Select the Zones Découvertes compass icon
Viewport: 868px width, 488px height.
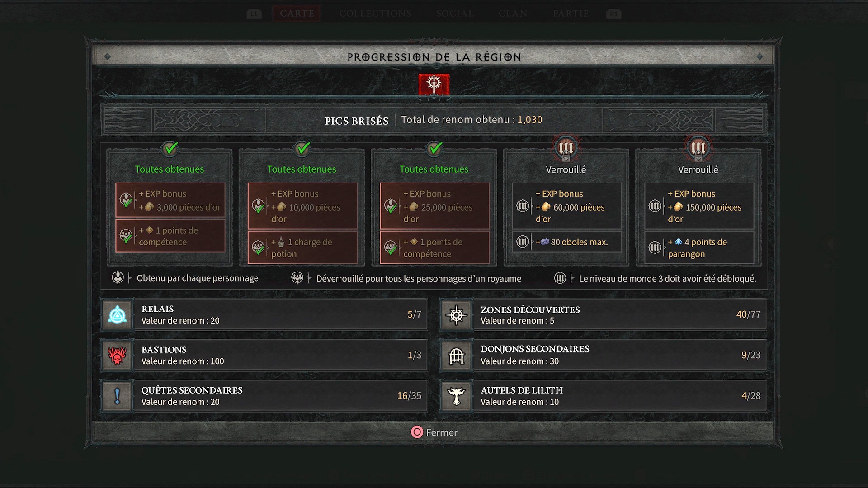tap(457, 314)
